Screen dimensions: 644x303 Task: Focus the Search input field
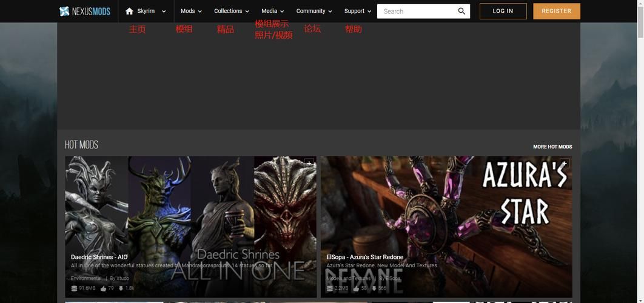tap(417, 11)
